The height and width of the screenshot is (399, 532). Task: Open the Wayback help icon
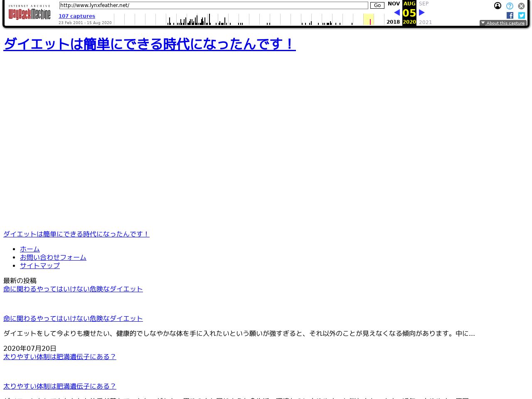[x=510, y=6]
